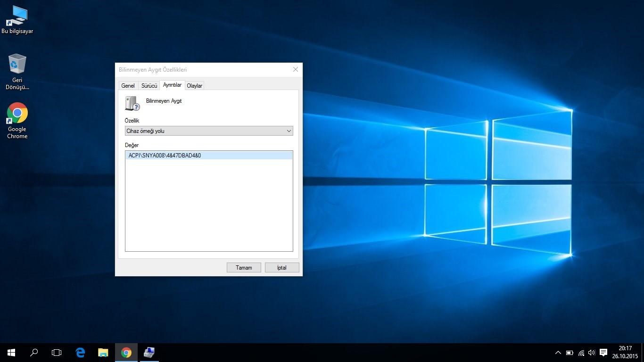Screen dimensions: 644x362
Task: Open the Action Center notifications icon
Action: tap(603, 353)
